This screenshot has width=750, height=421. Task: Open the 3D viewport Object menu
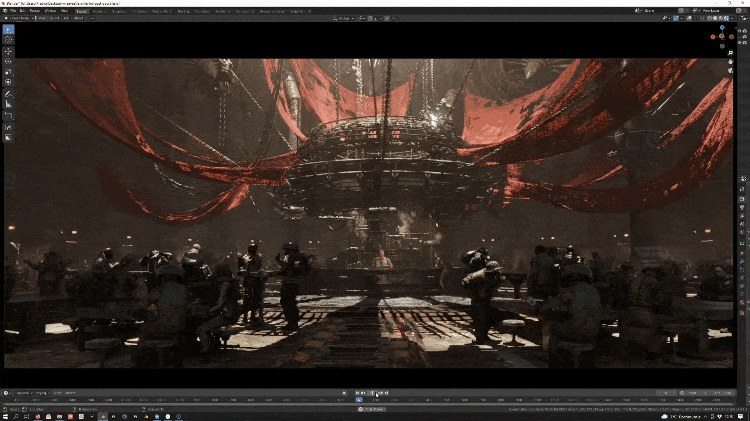[78, 18]
